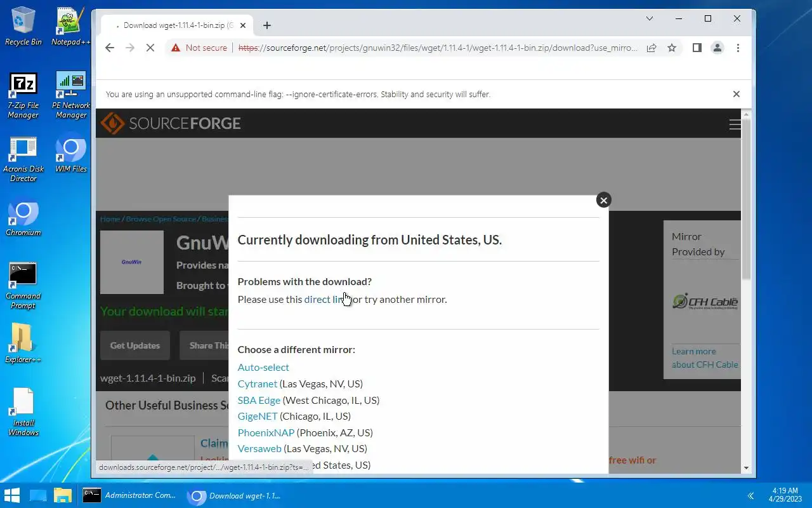Switch to Administrator Command Prompt taskbar item
The height and width of the screenshot is (508, 812).
[x=130, y=495]
